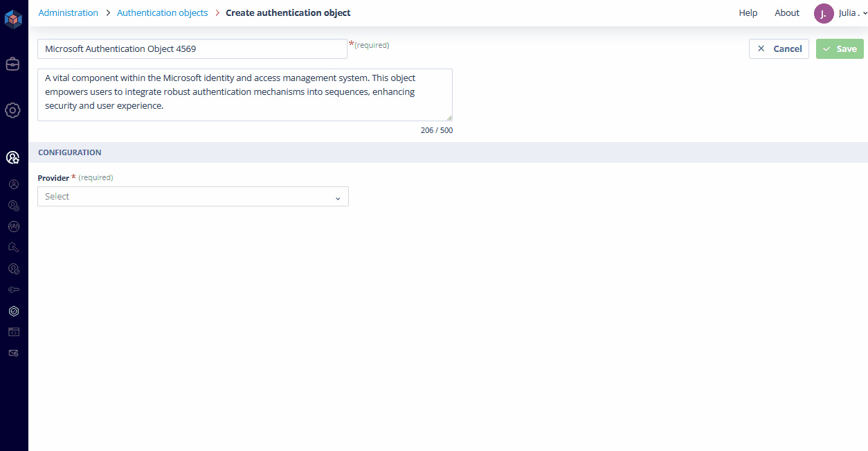The width and height of the screenshot is (868, 451).
Task: Click the Save button
Action: [840, 48]
